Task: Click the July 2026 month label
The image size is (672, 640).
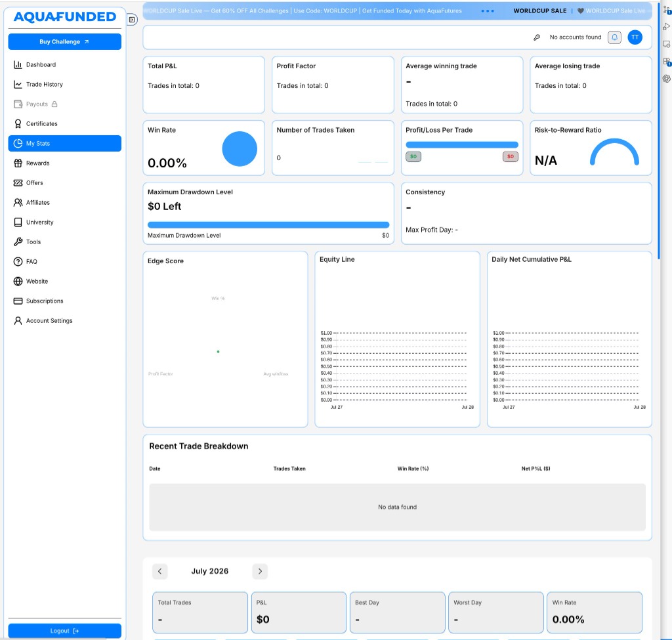Action: pos(209,571)
